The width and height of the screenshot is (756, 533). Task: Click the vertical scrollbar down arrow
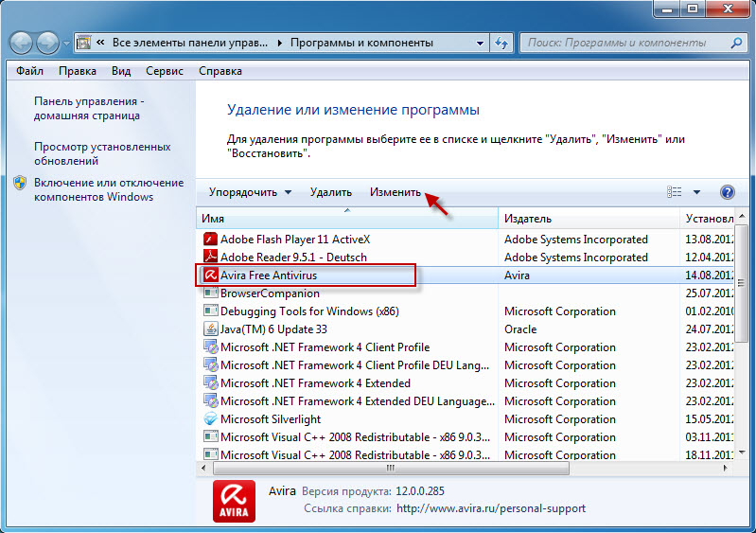coord(742,453)
